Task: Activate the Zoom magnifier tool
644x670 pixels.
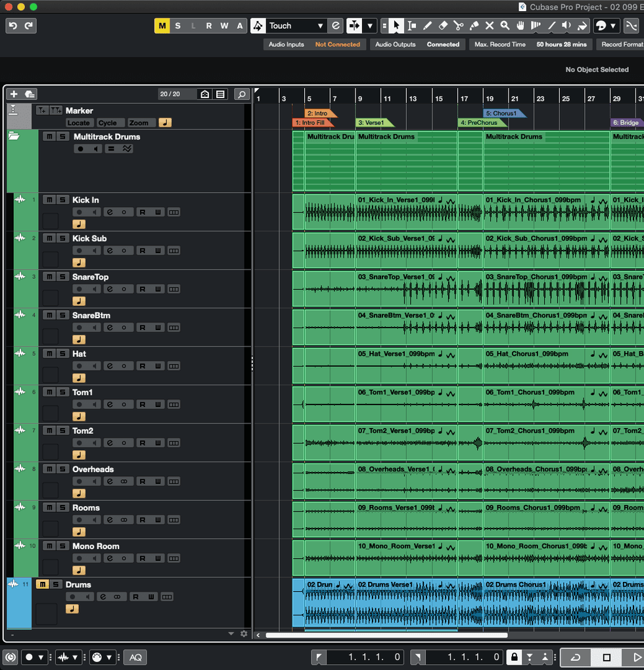Action: pos(505,26)
